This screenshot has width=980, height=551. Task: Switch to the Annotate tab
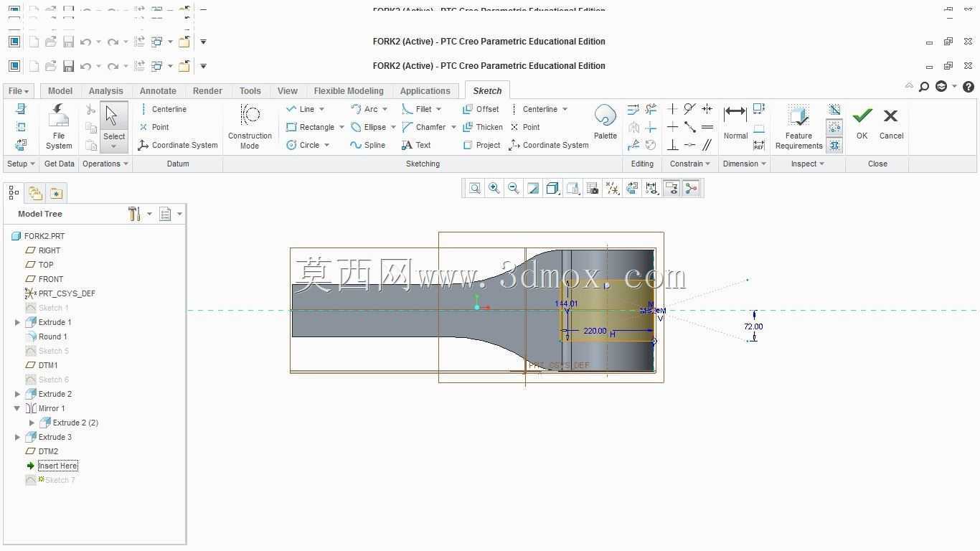point(158,91)
